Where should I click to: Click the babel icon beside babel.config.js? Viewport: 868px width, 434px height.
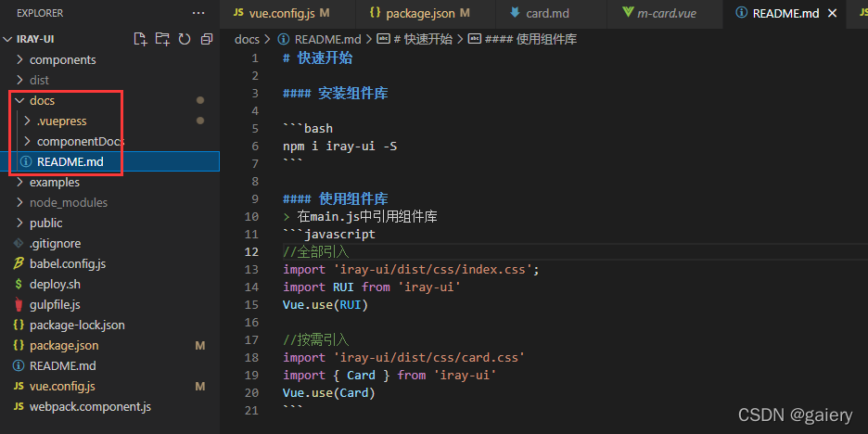pos(19,264)
